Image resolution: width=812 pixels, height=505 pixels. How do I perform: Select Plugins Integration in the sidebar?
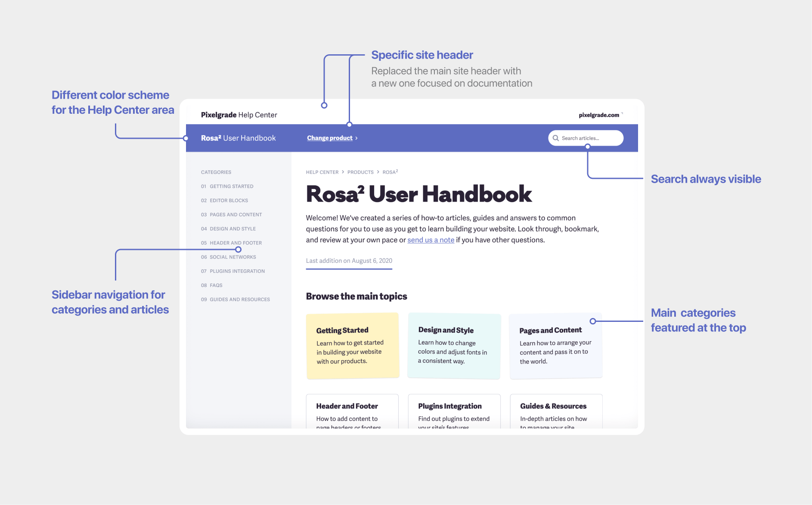point(233,271)
